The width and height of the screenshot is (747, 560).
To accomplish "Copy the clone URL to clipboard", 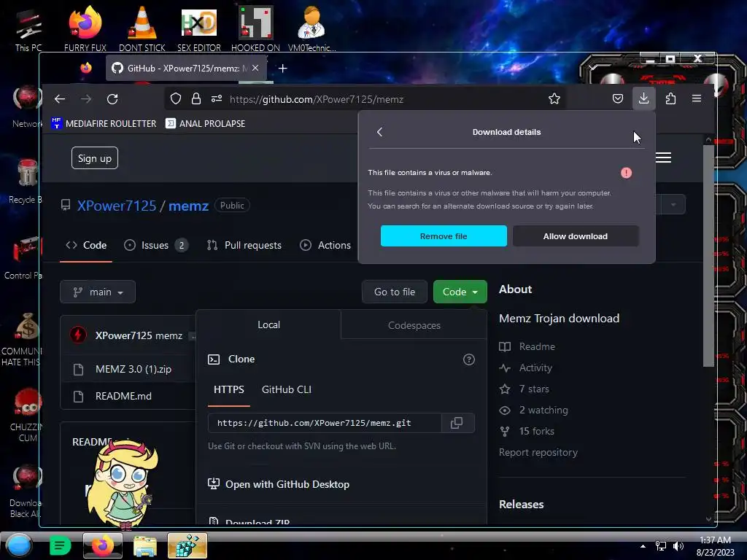I will [457, 423].
